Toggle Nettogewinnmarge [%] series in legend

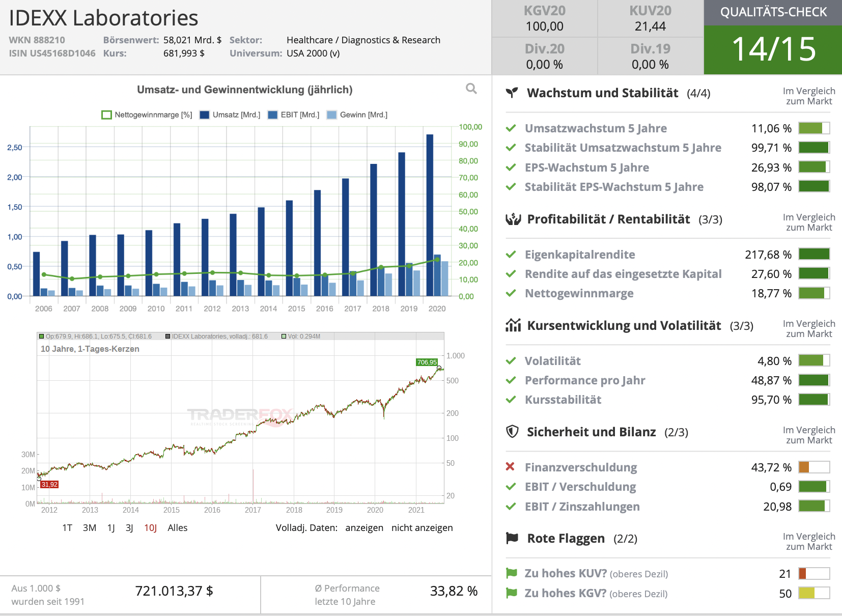point(147,115)
